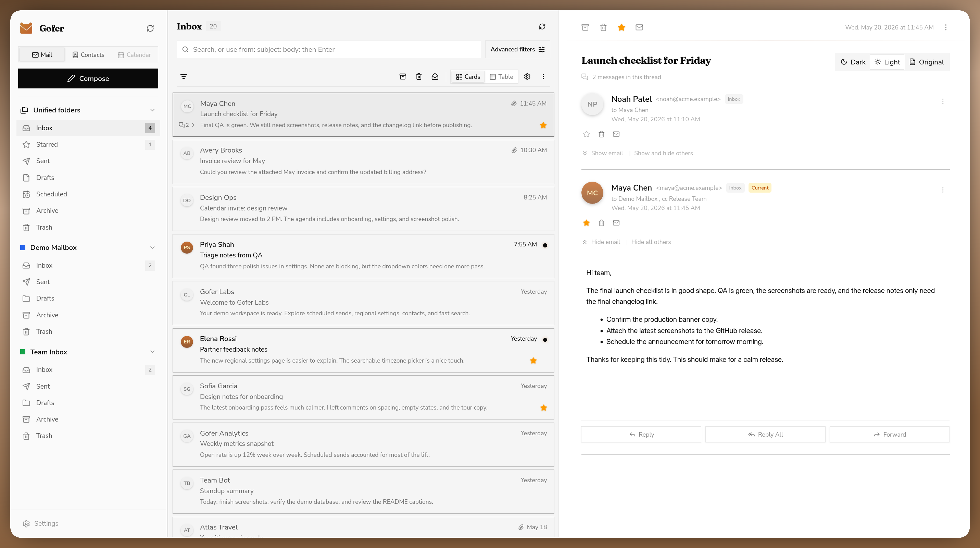Collapse the Demo Mailbox section
This screenshot has width=980, height=548.
click(x=152, y=247)
